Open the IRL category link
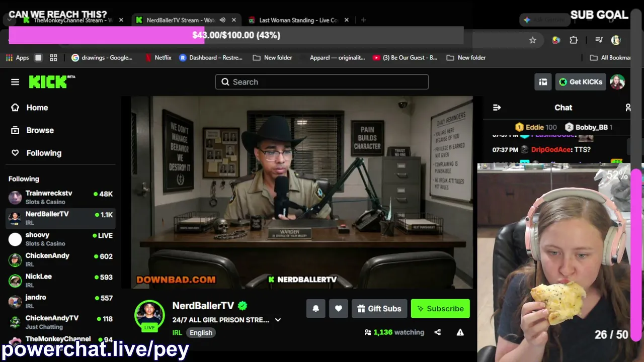 177,332
